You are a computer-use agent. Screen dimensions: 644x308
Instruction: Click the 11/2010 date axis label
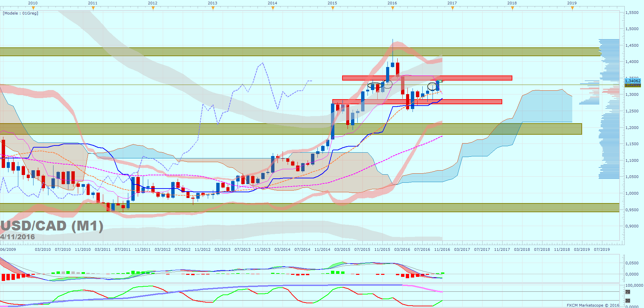coord(83,249)
